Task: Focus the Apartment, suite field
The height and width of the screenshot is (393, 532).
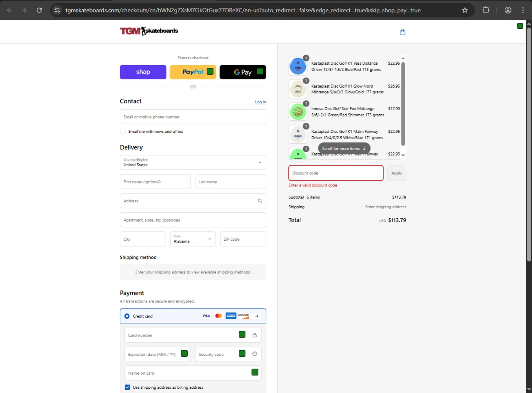Action: tap(193, 220)
